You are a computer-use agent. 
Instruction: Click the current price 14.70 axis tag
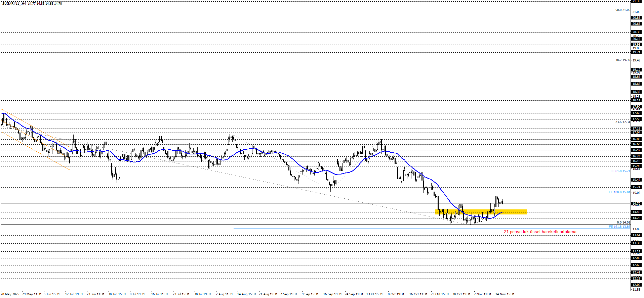[636, 204]
